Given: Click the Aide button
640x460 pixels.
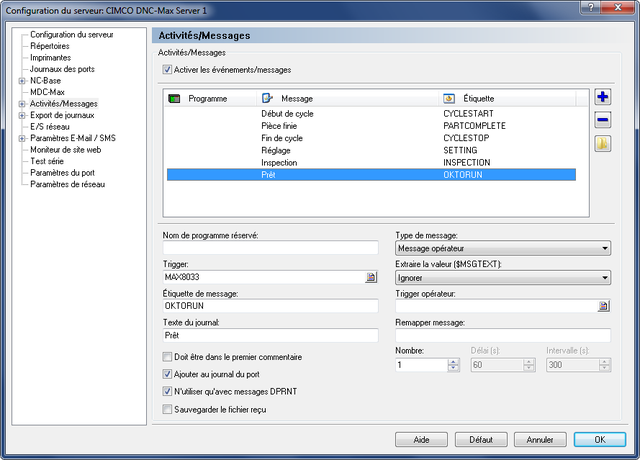Looking at the screenshot, I should coord(421,440).
